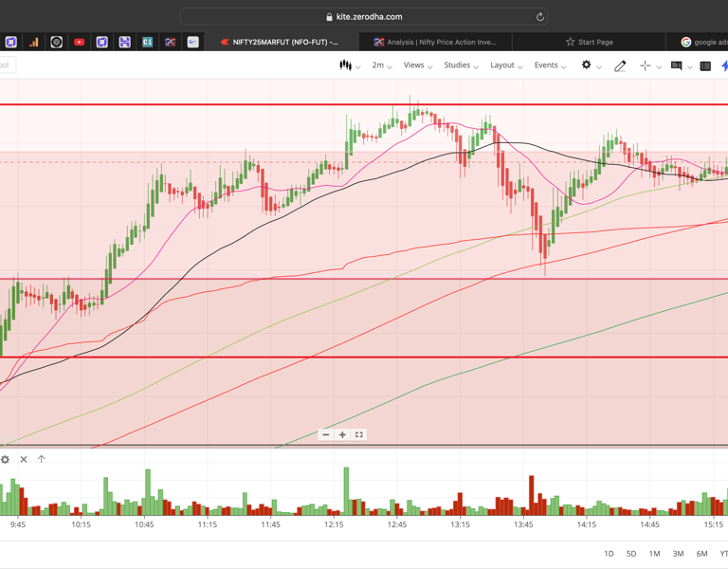Reload the page from address bar
This screenshot has width=728, height=569.
[540, 17]
